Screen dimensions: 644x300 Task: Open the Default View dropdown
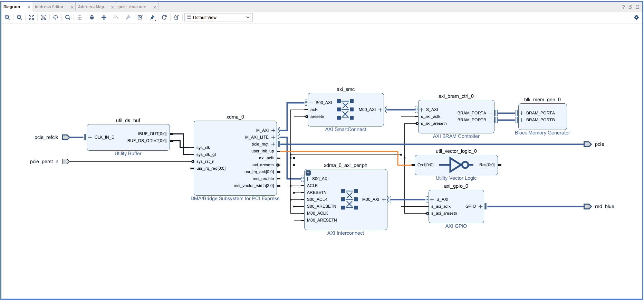219,17
